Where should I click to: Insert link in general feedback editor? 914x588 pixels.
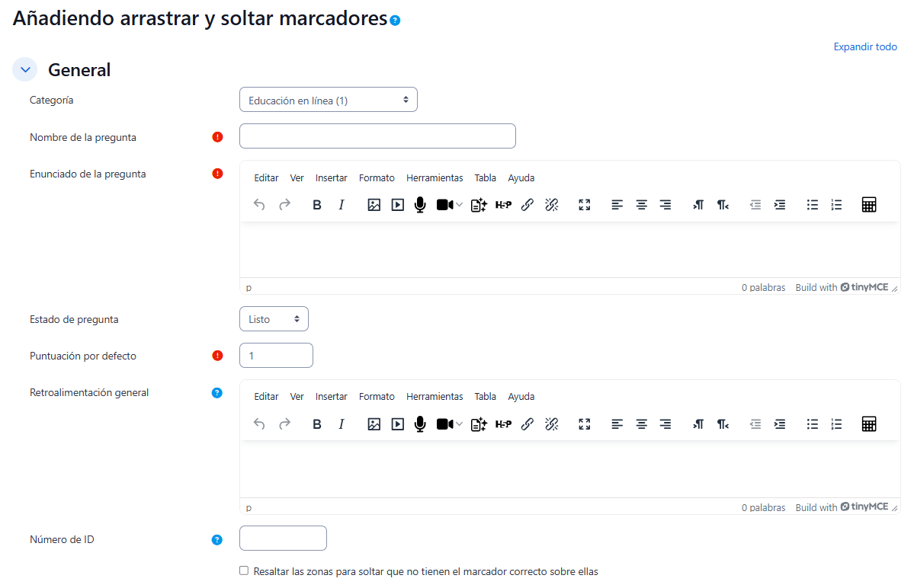point(527,424)
